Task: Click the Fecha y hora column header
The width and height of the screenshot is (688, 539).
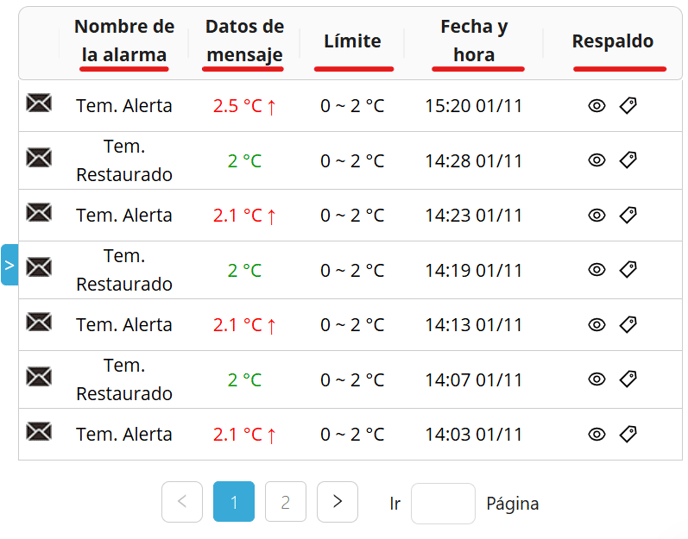Action: pos(474,41)
